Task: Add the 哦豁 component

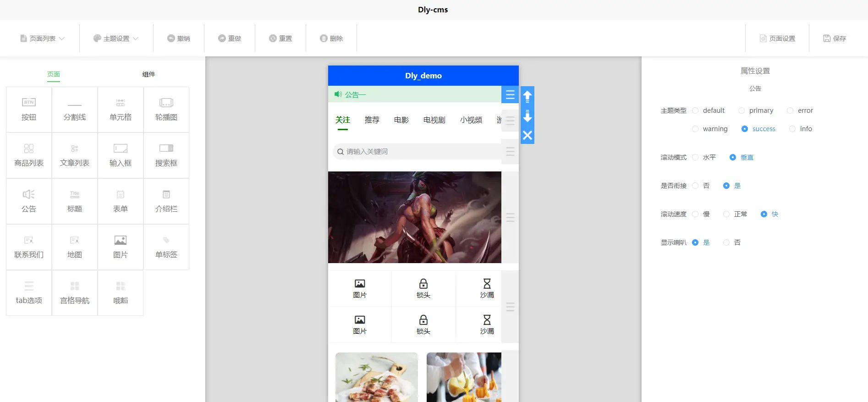Action: pyautogui.click(x=121, y=293)
